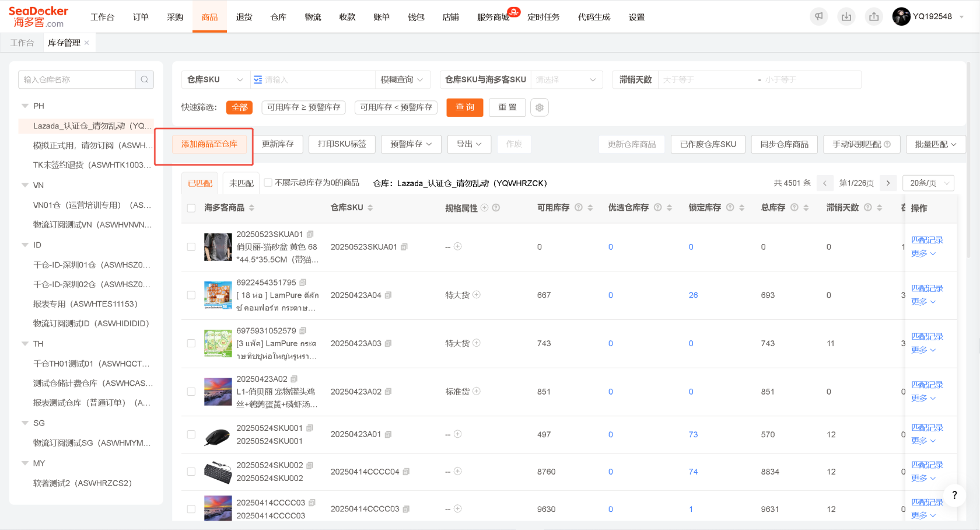Collapse the PH warehouse group
Screen dimensions: 980x530
25,106
